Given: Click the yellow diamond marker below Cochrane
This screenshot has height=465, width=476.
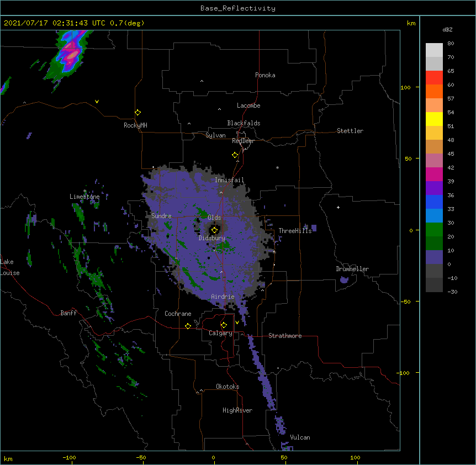Looking at the screenshot, I should pos(188,326).
